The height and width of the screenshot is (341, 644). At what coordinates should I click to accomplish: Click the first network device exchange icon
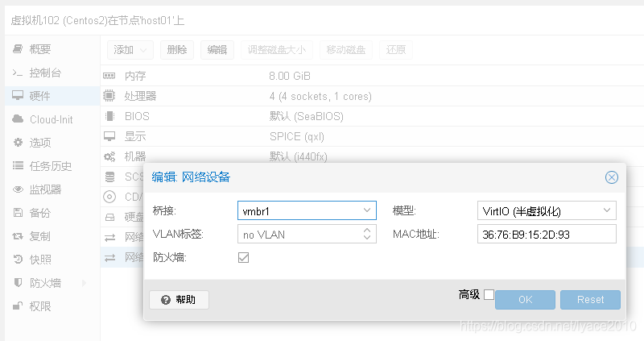click(109, 238)
